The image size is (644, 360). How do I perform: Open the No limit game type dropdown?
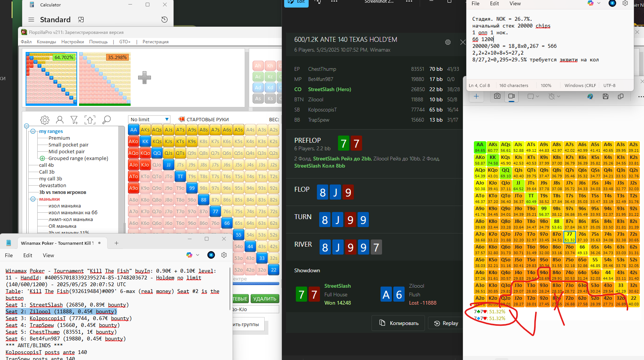[x=149, y=119]
